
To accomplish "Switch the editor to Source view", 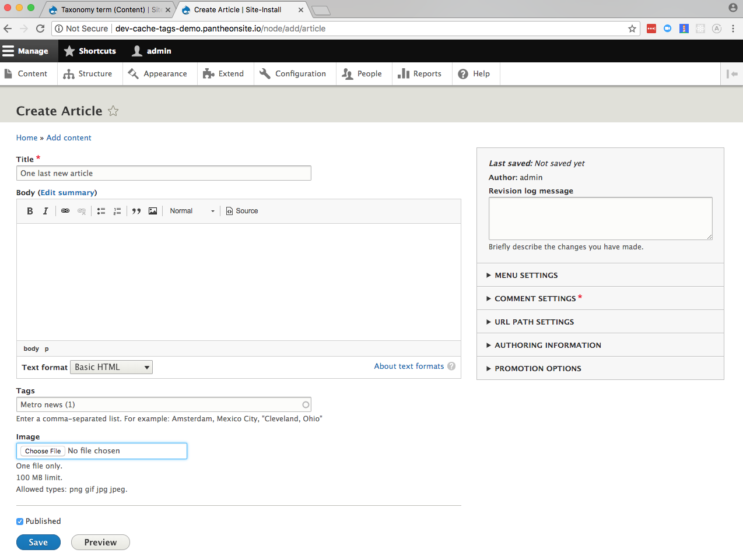I will tap(242, 211).
